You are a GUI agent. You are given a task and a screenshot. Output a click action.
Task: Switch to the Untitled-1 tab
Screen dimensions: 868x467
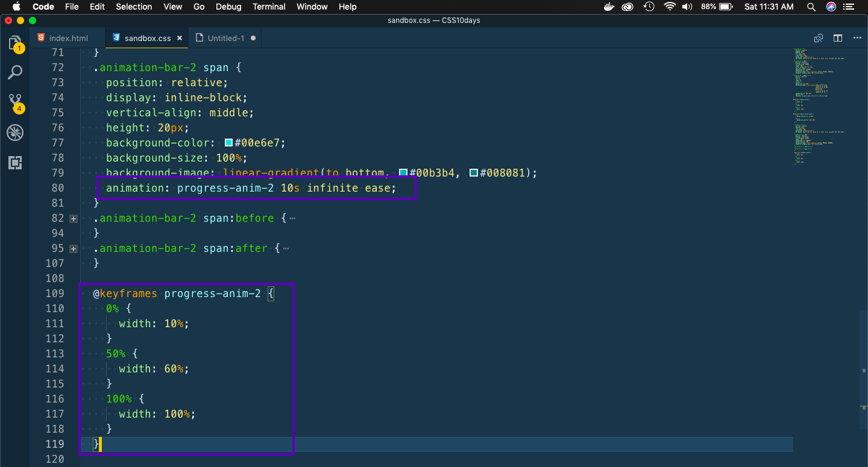[x=225, y=38]
